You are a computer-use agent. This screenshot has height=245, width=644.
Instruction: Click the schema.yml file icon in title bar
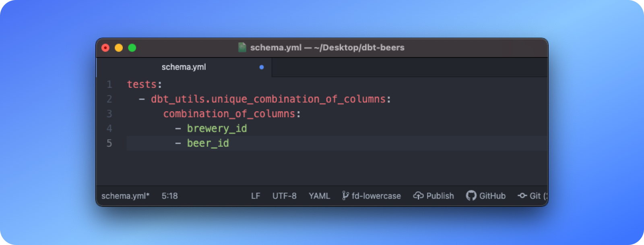point(242,48)
